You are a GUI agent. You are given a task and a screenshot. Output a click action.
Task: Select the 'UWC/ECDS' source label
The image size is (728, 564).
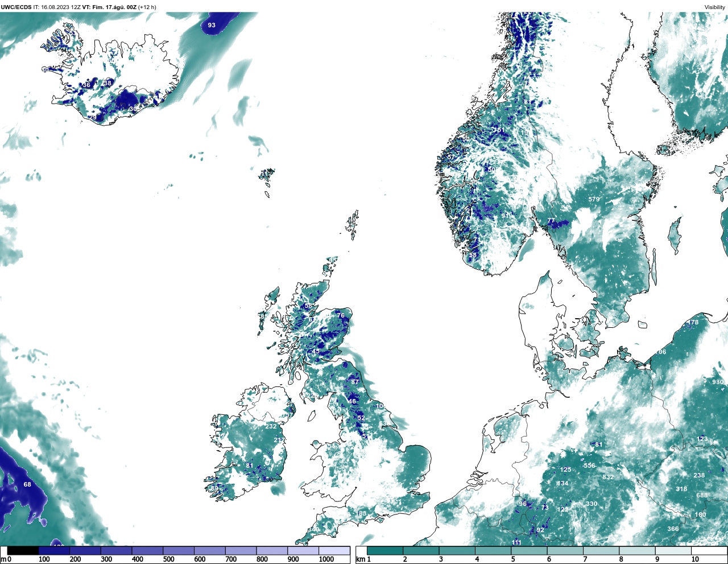tap(16, 7)
